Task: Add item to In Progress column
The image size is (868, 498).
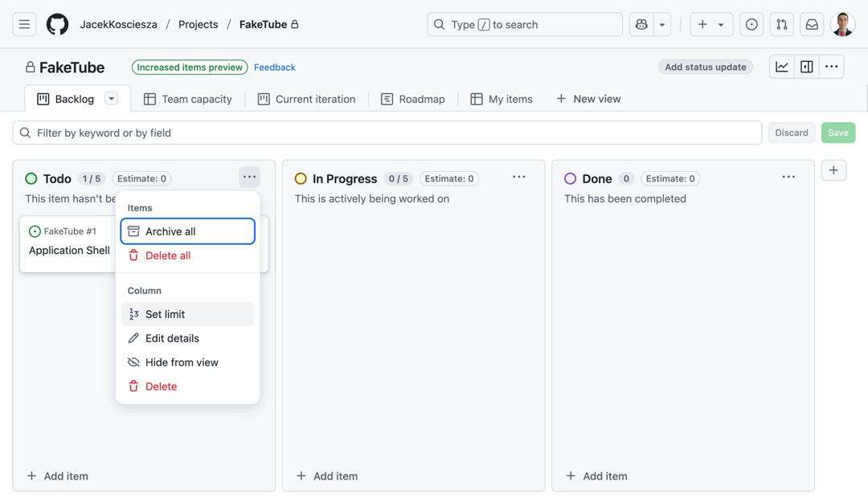Action: tap(327, 476)
